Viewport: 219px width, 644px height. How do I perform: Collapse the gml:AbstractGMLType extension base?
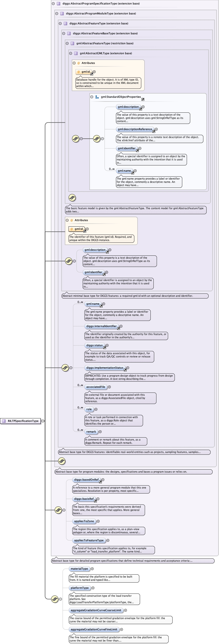click(x=71, y=53)
